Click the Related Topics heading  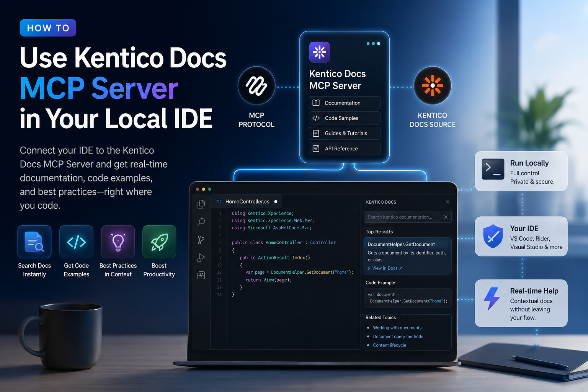pos(381,317)
